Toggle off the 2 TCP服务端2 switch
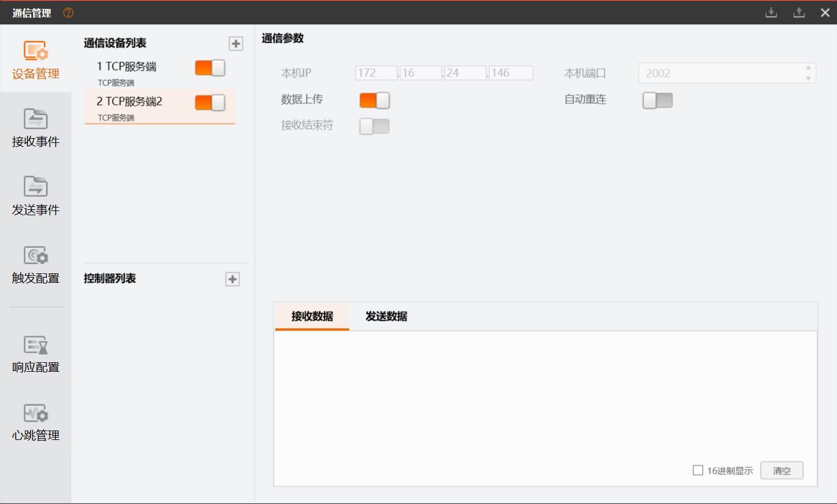 210,103
